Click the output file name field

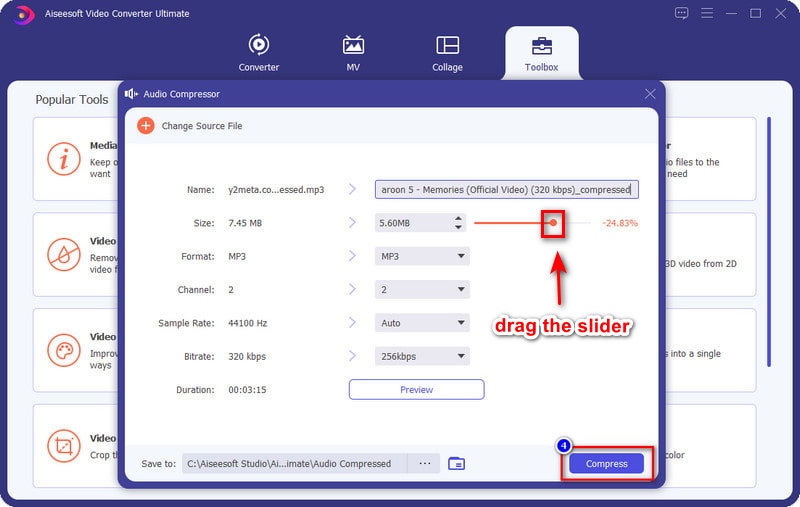click(506, 190)
